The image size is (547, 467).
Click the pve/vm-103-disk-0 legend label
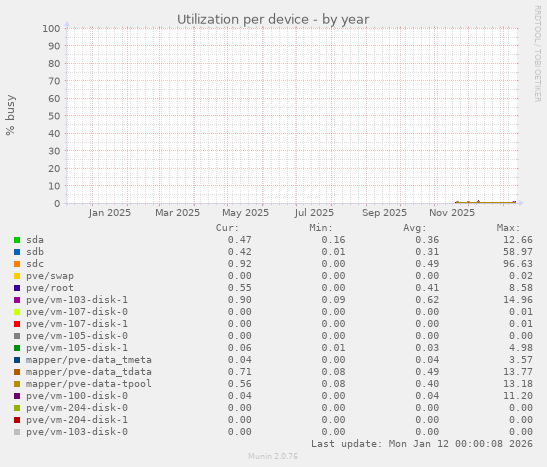click(x=77, y=432)
